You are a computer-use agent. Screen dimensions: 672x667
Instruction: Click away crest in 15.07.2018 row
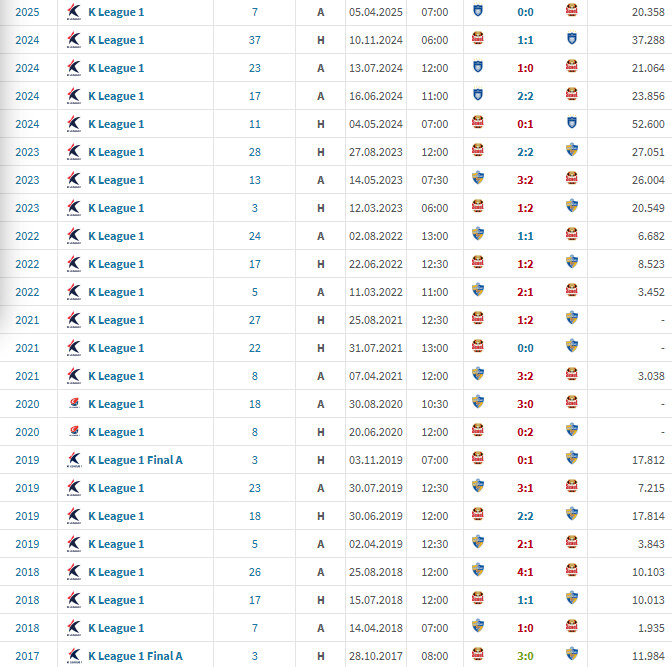pos(572,598)
